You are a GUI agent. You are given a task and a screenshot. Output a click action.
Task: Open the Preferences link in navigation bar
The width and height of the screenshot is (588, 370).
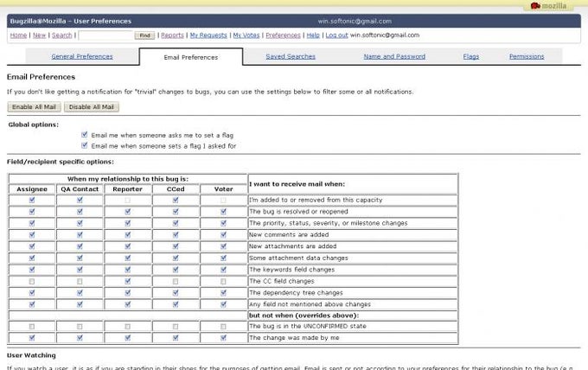pos(283,35)
